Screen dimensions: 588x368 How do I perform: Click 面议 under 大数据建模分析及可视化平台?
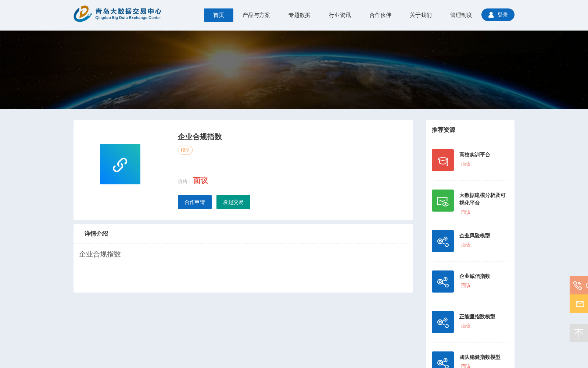click(x=466, y=212)
